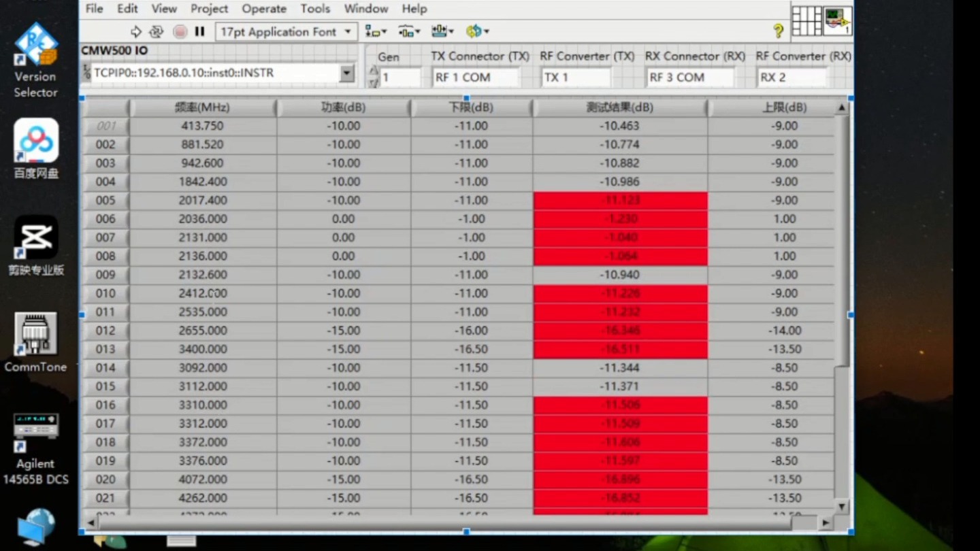Open the Context Help question mark

point(778,31)
